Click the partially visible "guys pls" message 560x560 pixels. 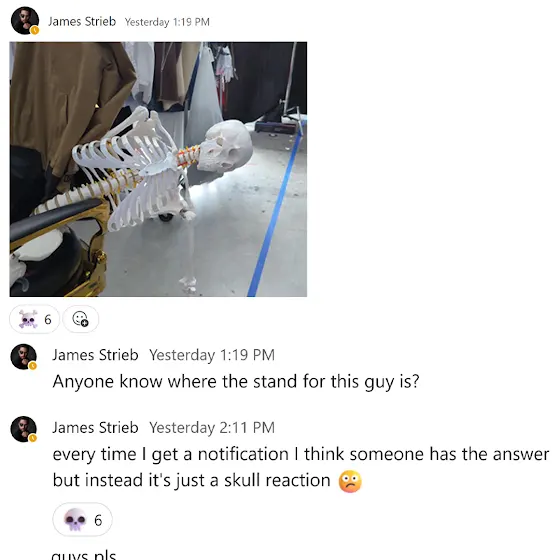click(x=84, y=555)
